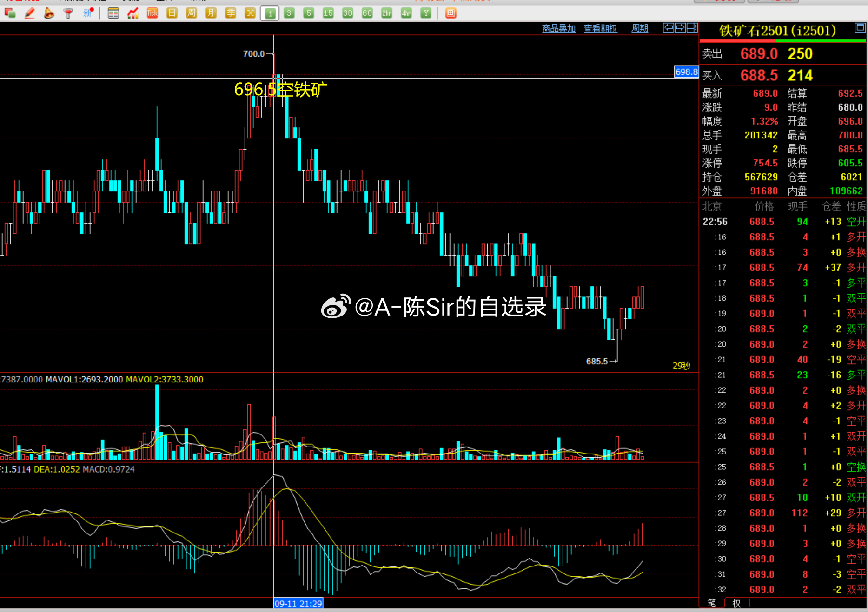
Task: Click the red grid layout icon
Action: point(451,13)
